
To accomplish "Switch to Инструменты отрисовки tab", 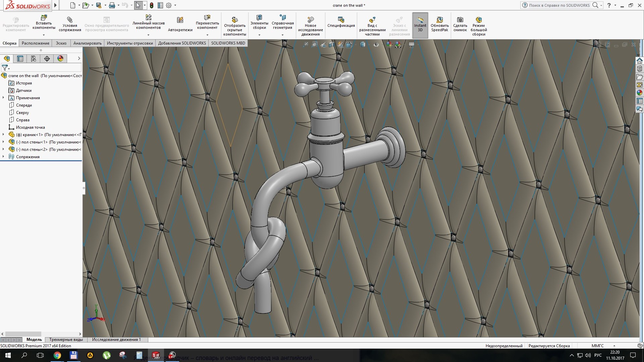I will 130,43.
